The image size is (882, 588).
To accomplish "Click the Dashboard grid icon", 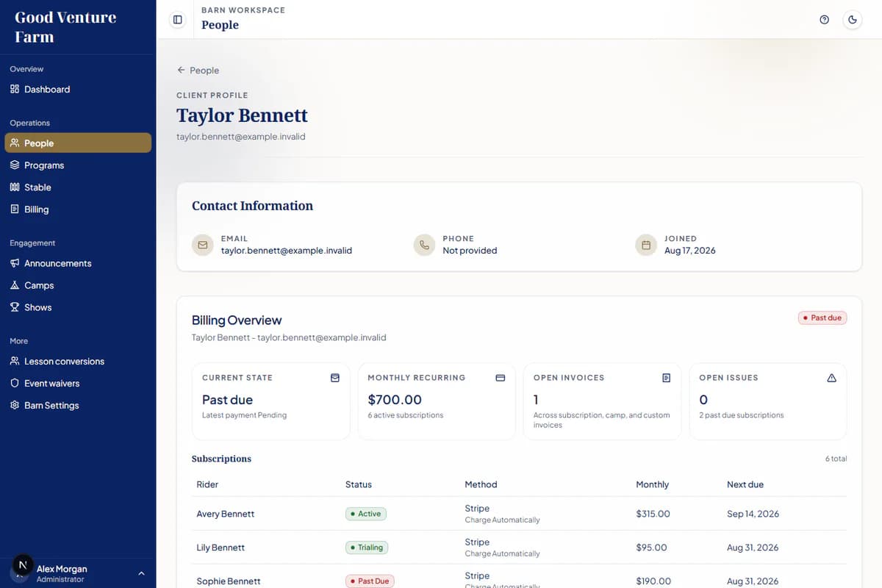I will [15, 89].
